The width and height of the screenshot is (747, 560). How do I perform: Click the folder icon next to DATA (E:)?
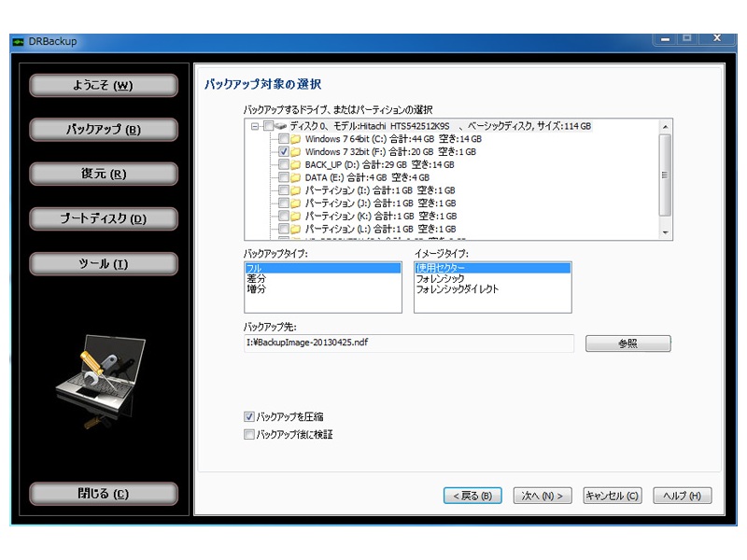point(295,177)
